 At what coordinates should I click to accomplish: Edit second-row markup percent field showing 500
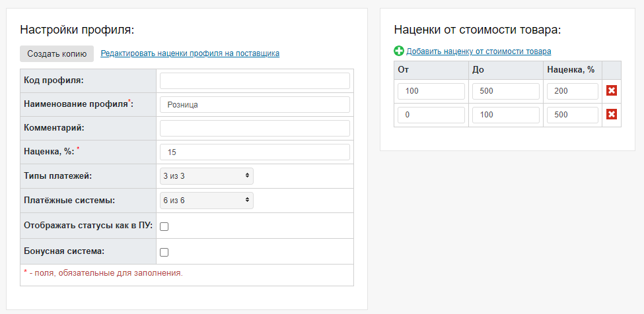tap(572, 115)
